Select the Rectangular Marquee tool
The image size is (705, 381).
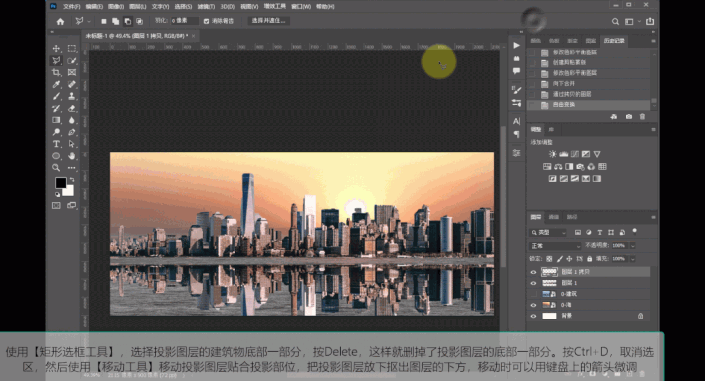click(71, 49)
